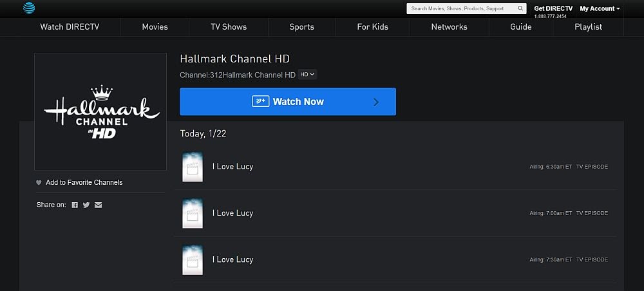
Task: Open the Guide
Action: pyautogui.click(x=521, y=27)
